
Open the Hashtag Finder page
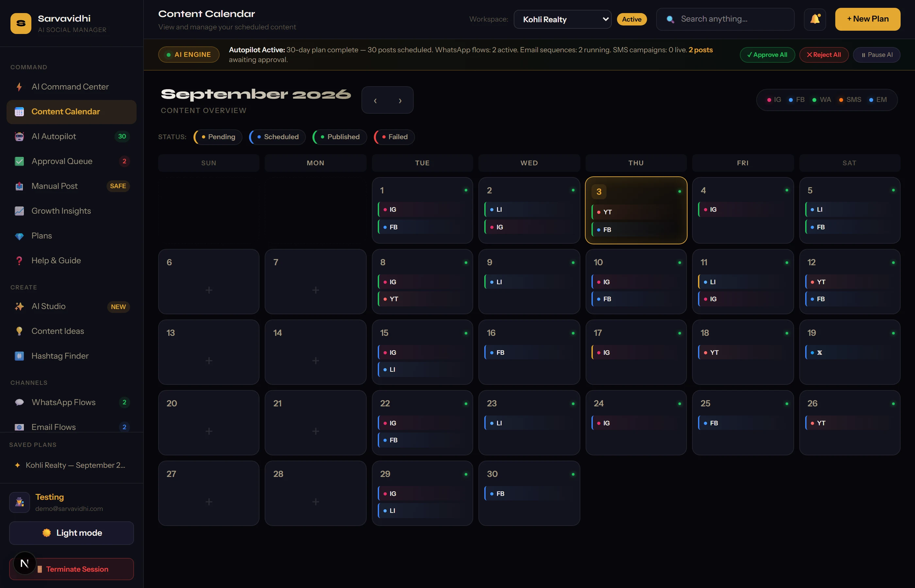tap(72, 356)
